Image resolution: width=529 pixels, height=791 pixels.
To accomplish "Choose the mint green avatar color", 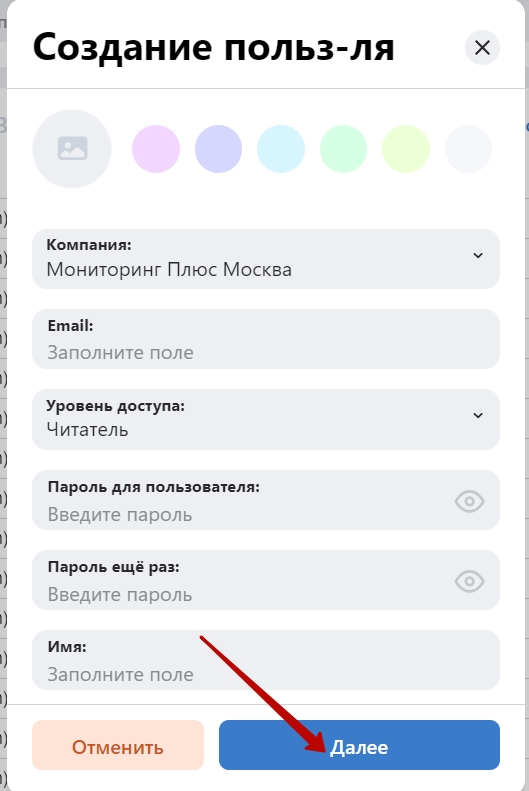I will 343,149.
